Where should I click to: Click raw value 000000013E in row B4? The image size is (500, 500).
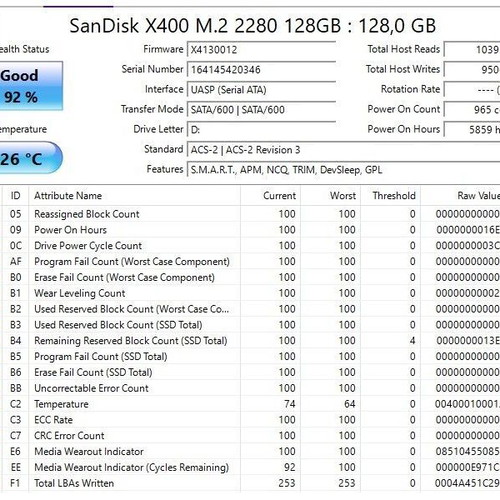468,341
